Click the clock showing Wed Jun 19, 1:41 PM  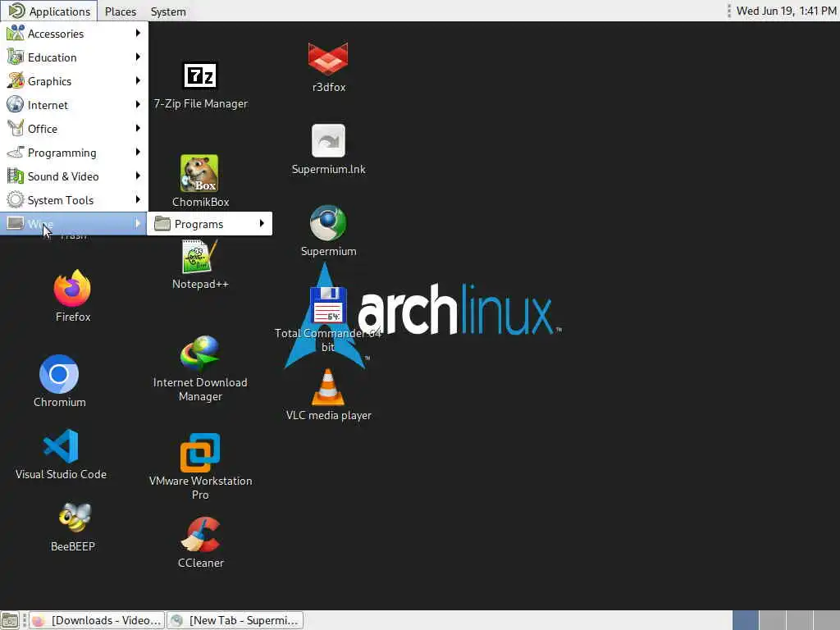click(x=785, y=11)
